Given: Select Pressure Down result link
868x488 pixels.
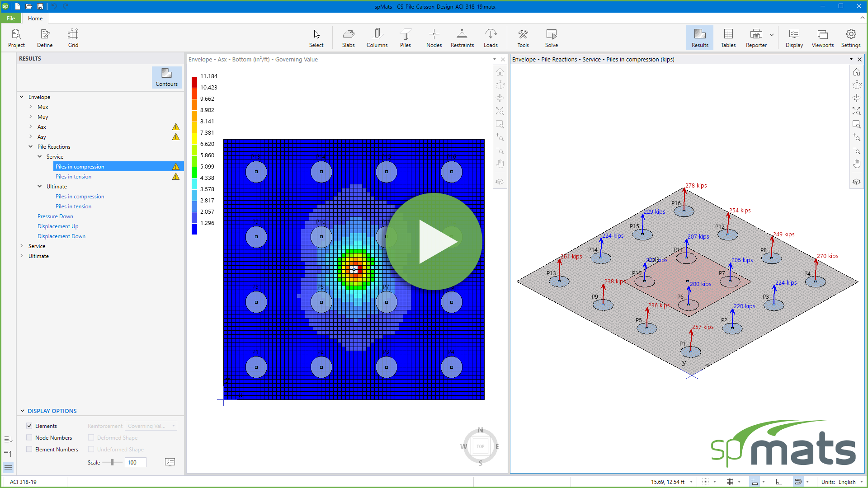Looking at the screenshot, I should pyautogui.click(x=55, y=216).
